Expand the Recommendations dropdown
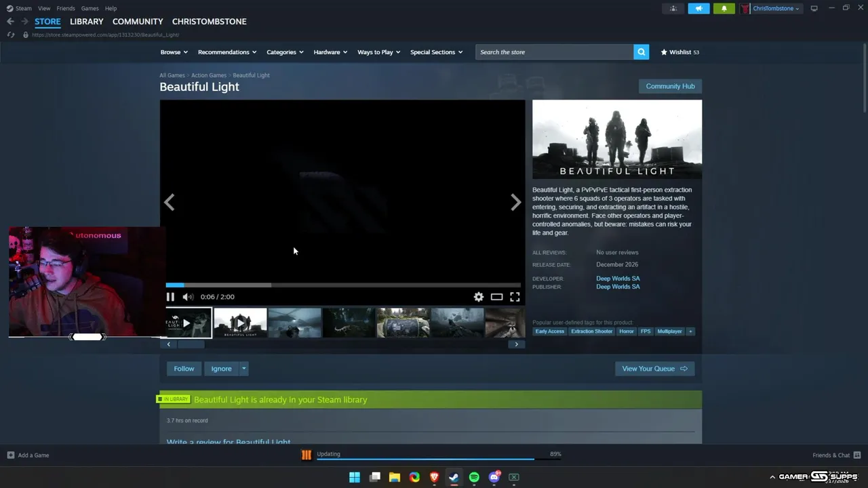Viewport: 868px width, 488px height. pyautogui.click(x=227, y=52)
